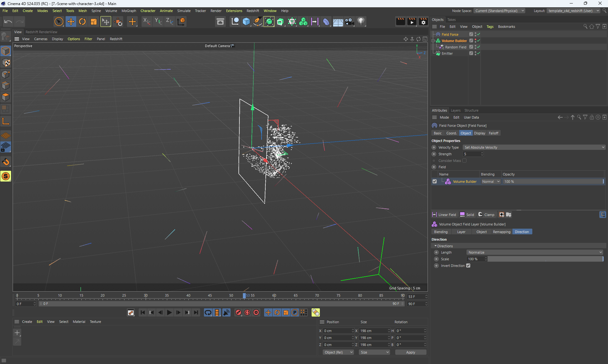
Task: Enable the Consider Mass checkbox
Action: [x=464, y=161]
